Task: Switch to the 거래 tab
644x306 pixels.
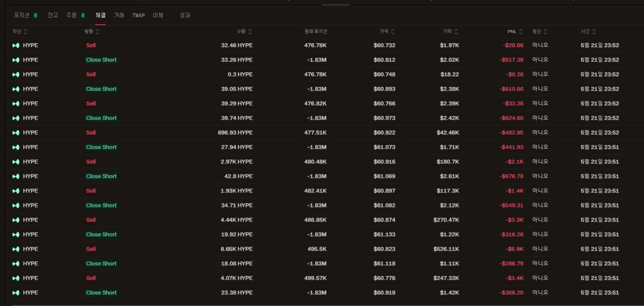Action: point(119,16)
